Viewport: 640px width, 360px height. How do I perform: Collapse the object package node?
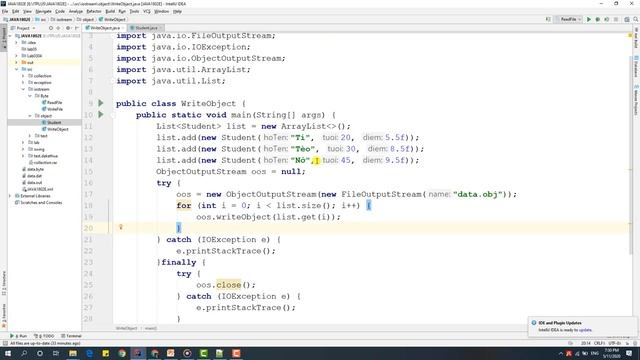[30, 116]
